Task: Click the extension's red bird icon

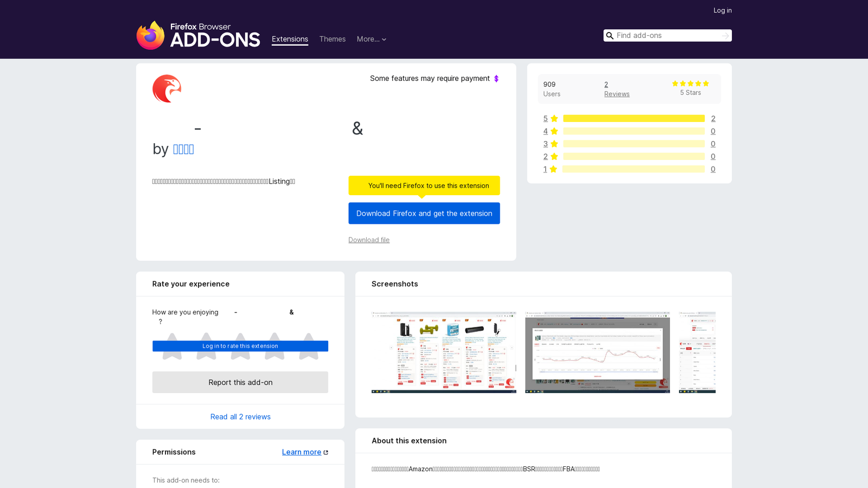Action: pos(167,88)
